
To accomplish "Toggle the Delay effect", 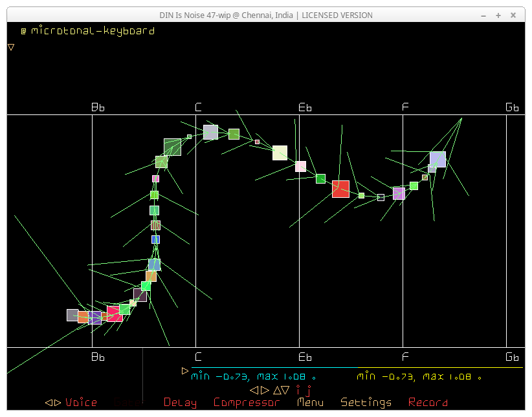I will (x=180, y=403).
